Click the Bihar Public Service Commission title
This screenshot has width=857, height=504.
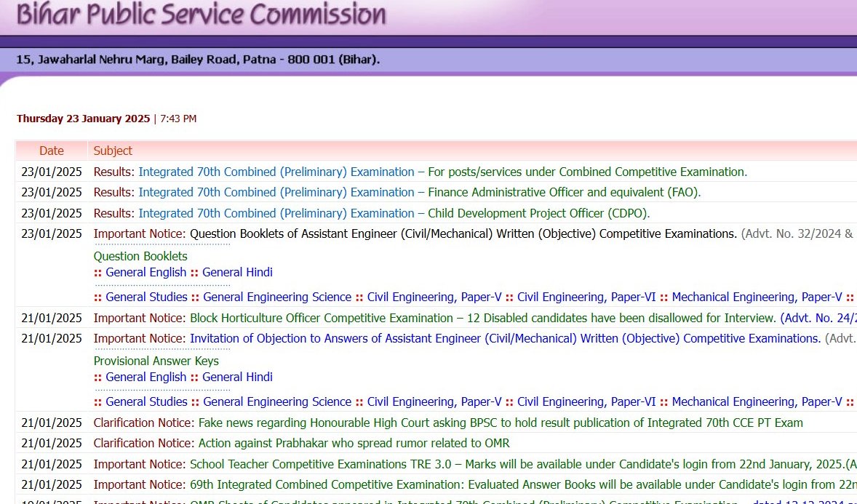[201, 15]
